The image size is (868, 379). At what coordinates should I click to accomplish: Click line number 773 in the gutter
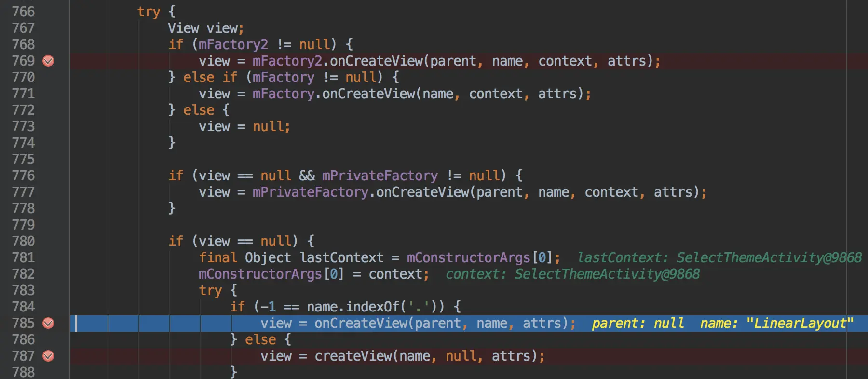pyautogui.click(x=23, y=126)
